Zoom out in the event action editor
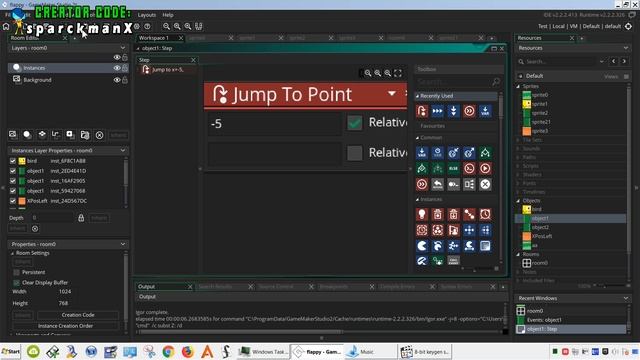Screen dimensions: 640x360 [x=368, y=73]
